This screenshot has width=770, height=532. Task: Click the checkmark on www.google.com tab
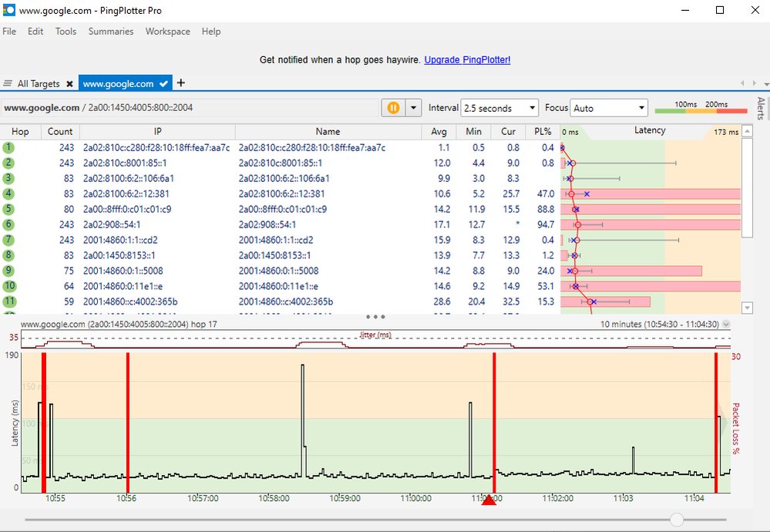click(x=164, y=84)
